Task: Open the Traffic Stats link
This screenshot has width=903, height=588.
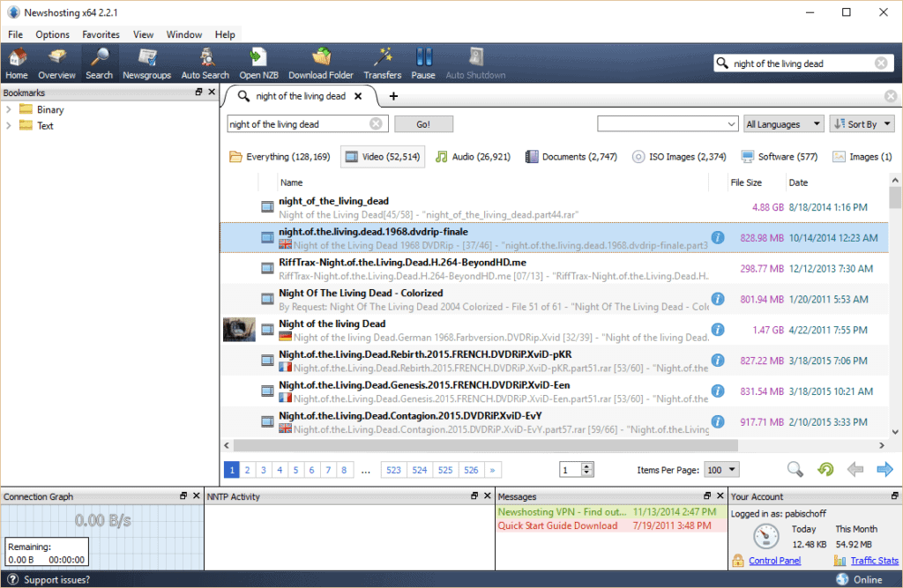Action: pyautogui.click(x=874, y=561)
